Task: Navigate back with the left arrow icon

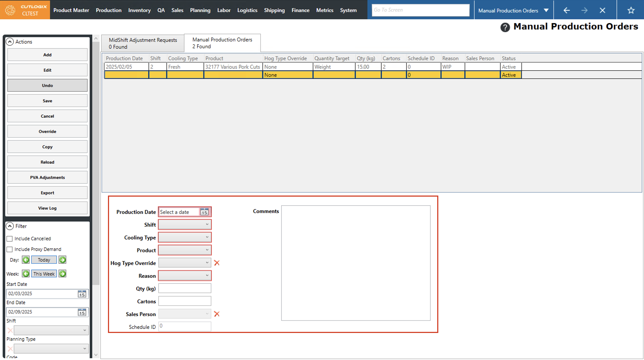Action: [567, 10]
